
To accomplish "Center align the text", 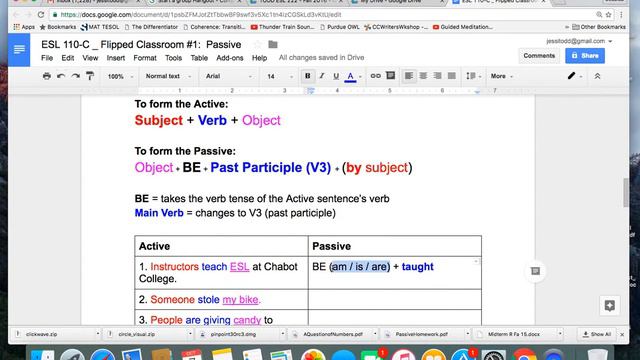I will click(x=423, y=76).
